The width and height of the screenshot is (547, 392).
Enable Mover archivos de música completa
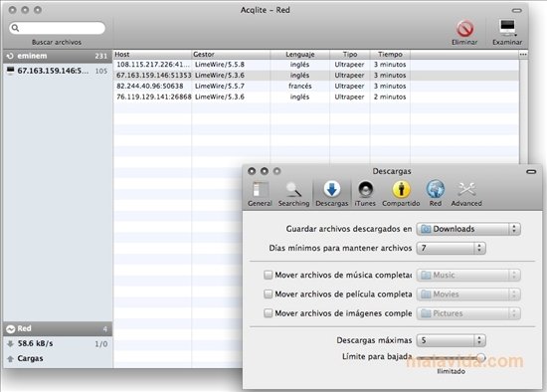[268, 275]
